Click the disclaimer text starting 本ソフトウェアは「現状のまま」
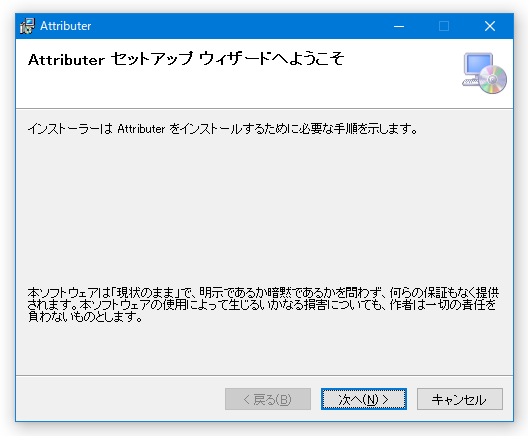 [263, 304]
